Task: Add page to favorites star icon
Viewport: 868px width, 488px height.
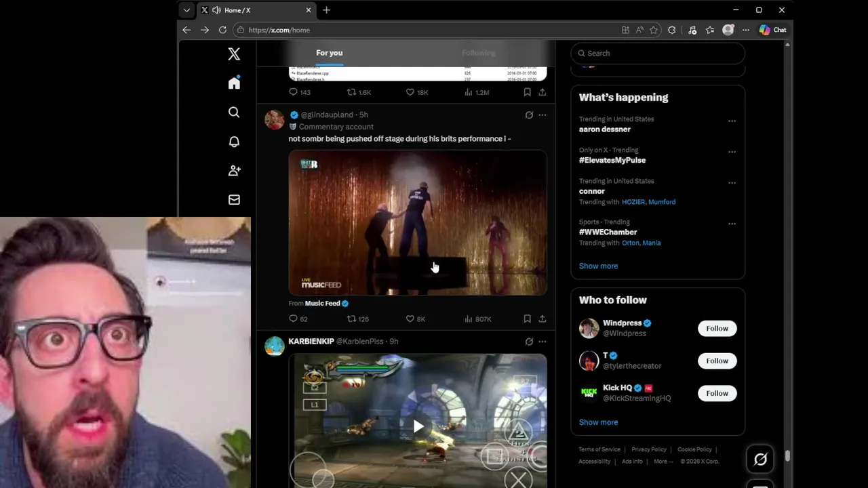Action: (x=654, y=30)
